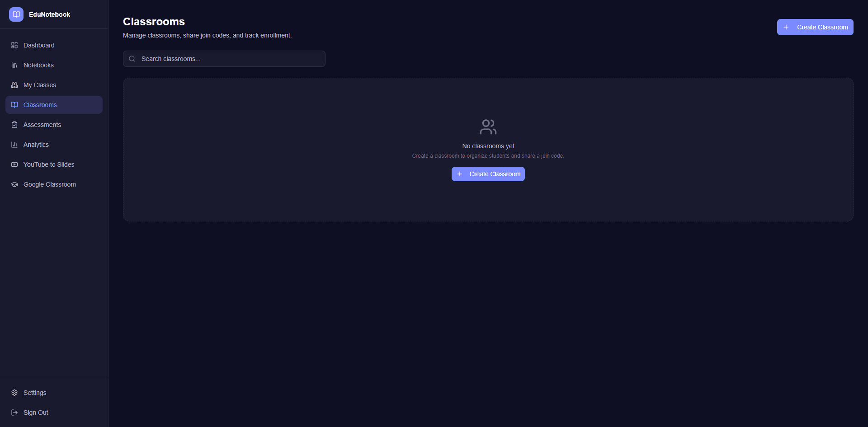Click the Notebooks library icon

pyautogui.click(x=14, y=65)
